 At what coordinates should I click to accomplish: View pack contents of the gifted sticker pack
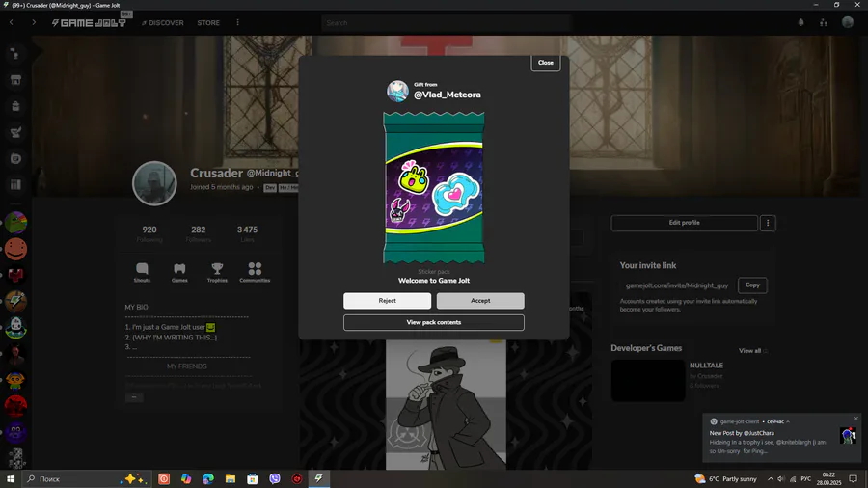click(433, 322)
